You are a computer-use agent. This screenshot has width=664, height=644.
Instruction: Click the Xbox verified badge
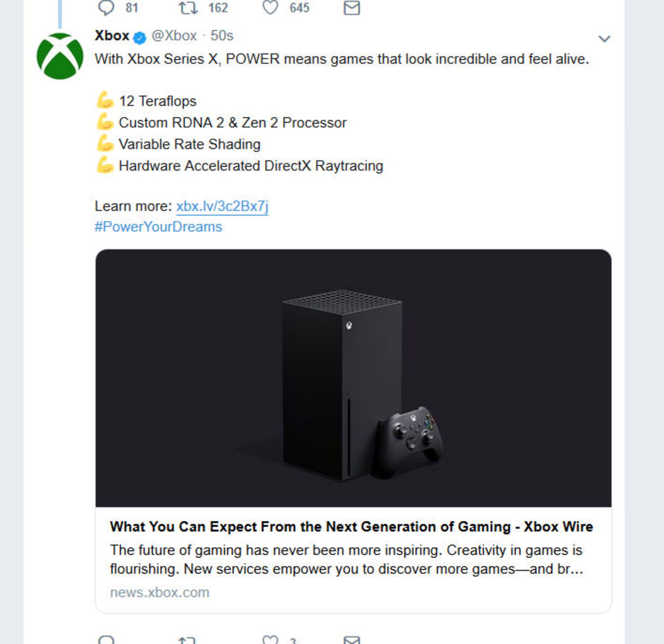pos(140,37)
